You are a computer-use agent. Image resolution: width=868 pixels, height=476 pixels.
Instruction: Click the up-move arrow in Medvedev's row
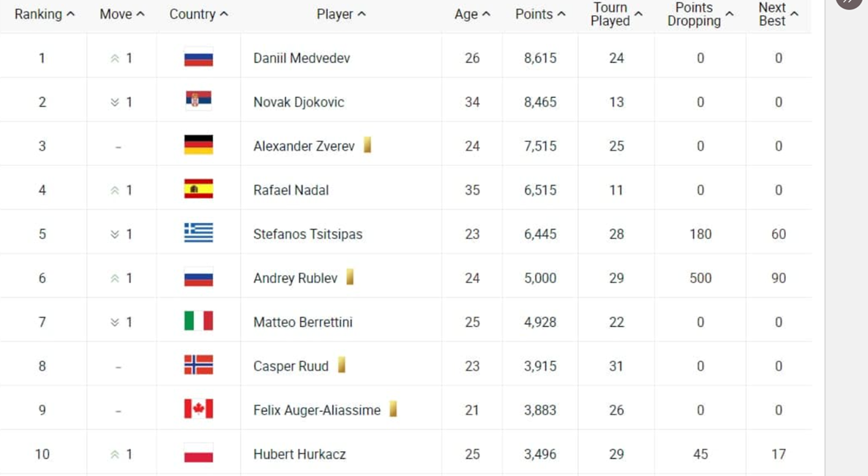point(115,58)
